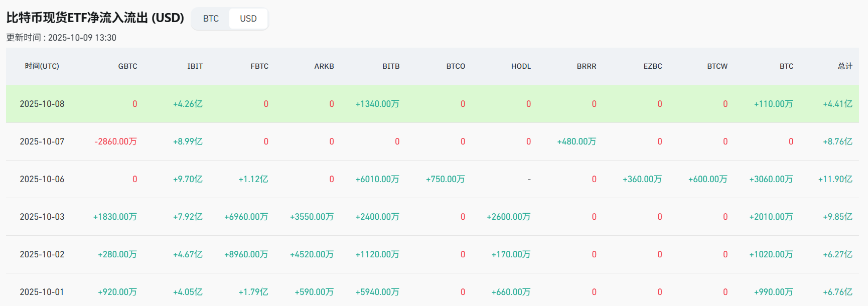Click the ARKB column header

pyautogui.click(x=324, y=66)
